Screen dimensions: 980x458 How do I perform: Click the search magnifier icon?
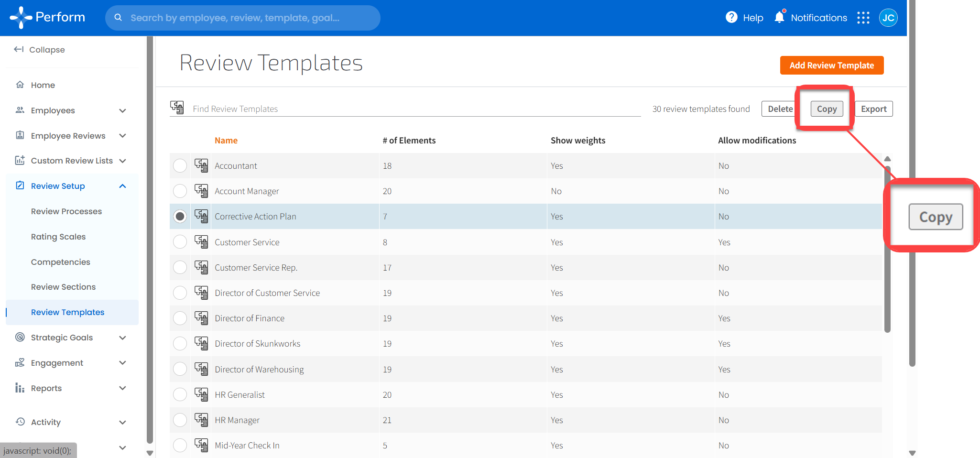point(118,18)
